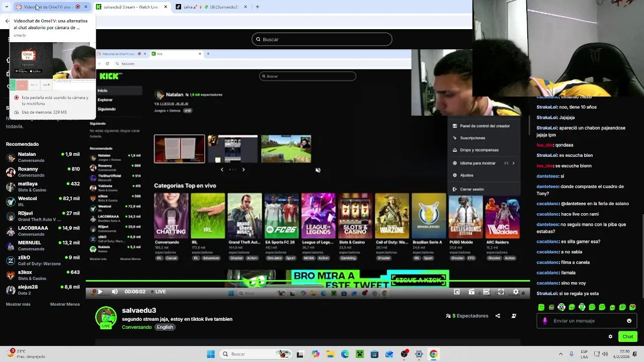Insert the first green emote in the emote row
The image size is (644, 362).
[541, 307]
